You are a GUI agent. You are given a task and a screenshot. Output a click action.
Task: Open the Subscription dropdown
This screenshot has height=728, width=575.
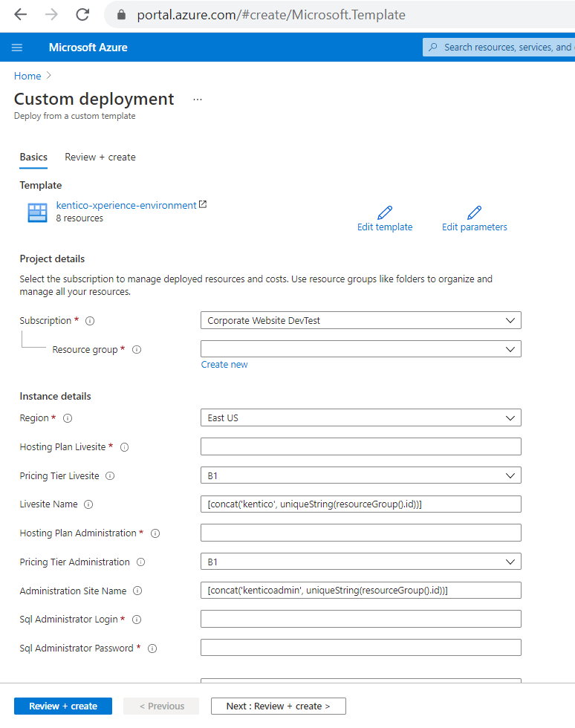tap(361, 320)
